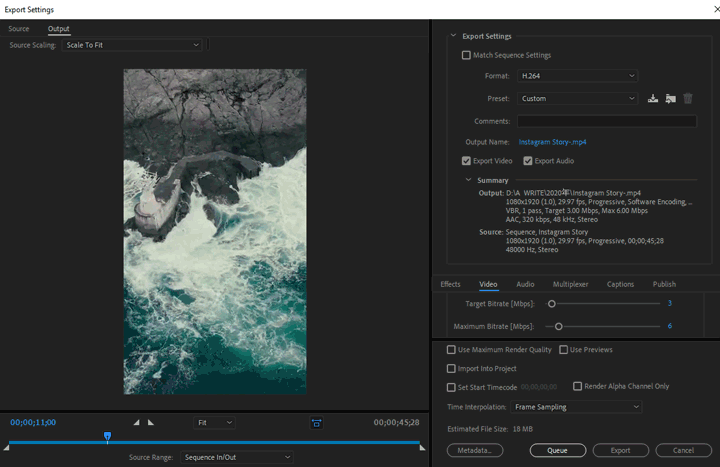The width and height of the screenshot is (720, 467).
Task: Click the Set Out Point triangle
Action: [x=151, y=423]
